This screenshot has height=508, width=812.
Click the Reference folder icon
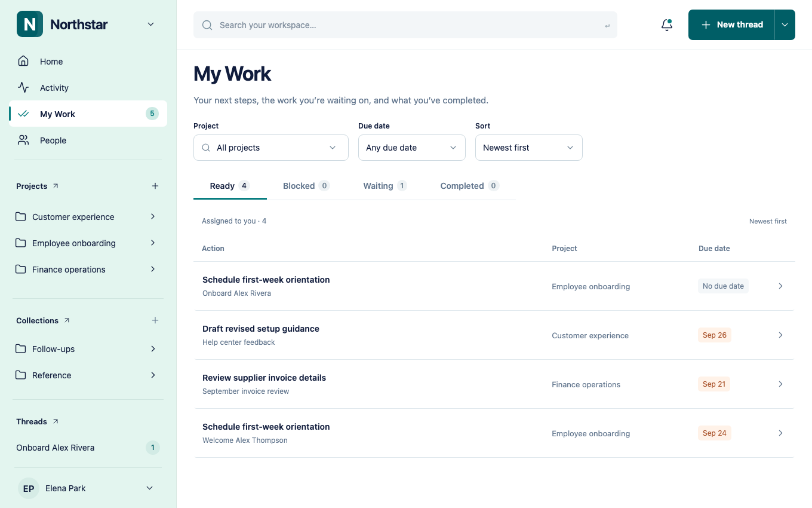(x=21, y=375)
